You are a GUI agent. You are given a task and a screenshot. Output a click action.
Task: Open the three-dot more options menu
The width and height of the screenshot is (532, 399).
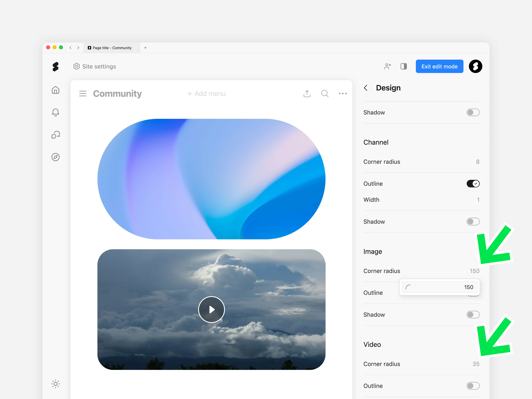coord(342,94)
